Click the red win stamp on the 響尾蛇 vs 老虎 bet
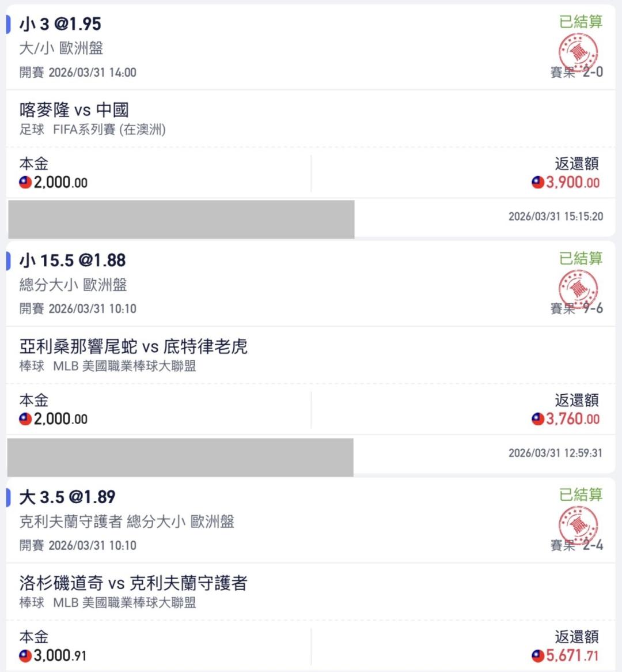This screenshot has height=672, width=622. pyautogui.click(x=578, y=288)
